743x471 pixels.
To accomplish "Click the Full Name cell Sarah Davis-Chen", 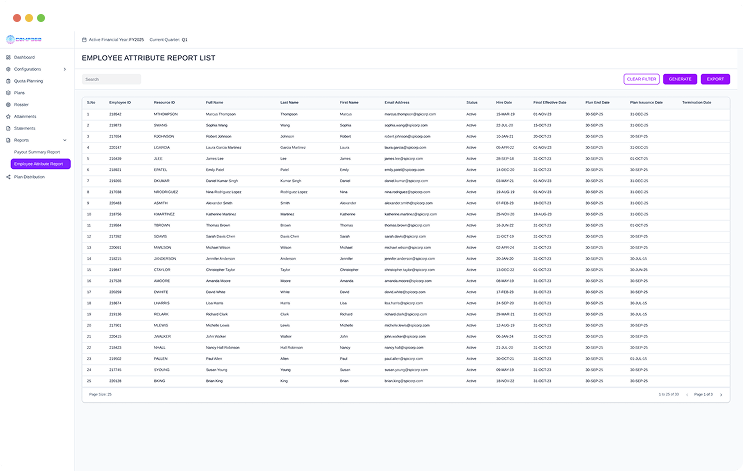I will pyautogui.click(x=220, y=236).
